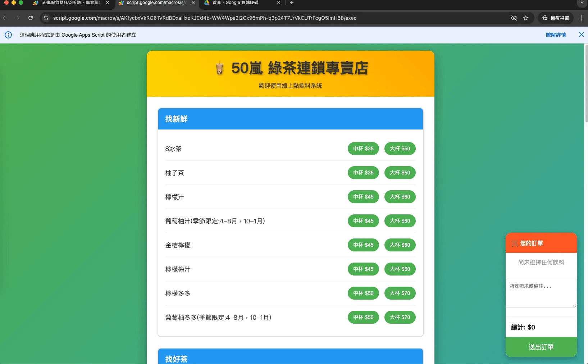
Task: Select 大杯 $70 for 檸檬多多
Action: pyautogui.click(x=400, y=293)
